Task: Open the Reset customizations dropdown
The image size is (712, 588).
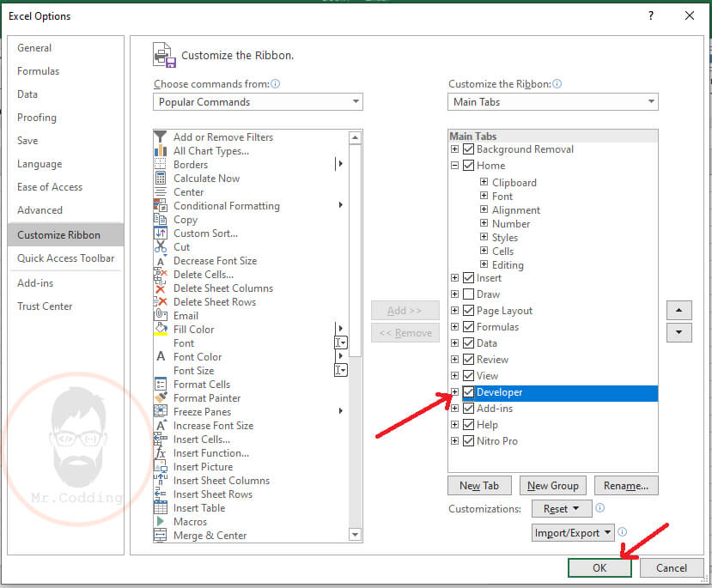Action: click(x=562, y=509)
